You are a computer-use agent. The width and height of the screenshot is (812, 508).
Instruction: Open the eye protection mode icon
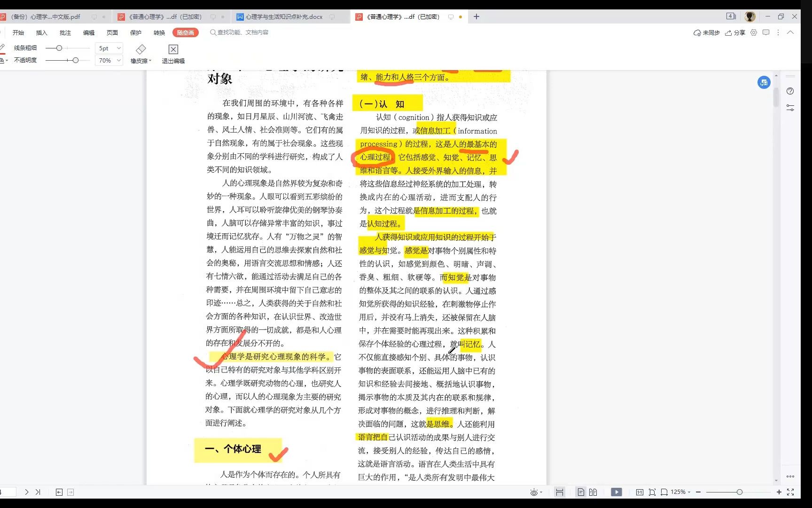coord(534,492)
